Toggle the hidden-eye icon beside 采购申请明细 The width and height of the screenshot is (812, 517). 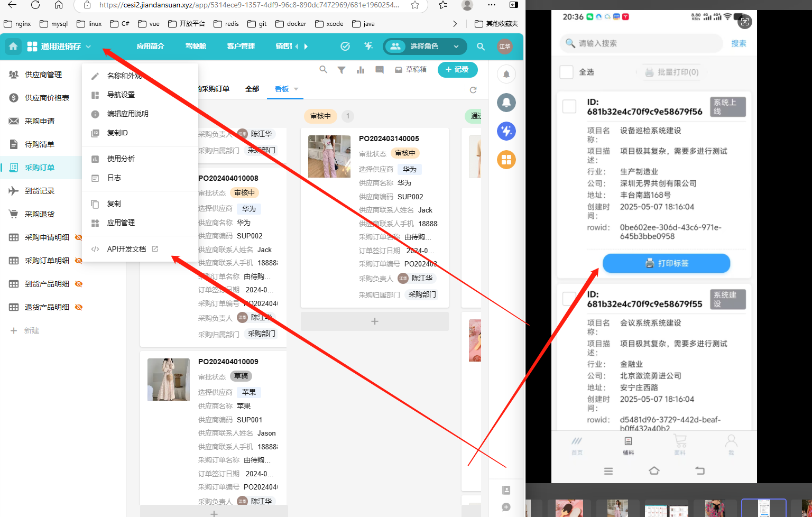79,237
